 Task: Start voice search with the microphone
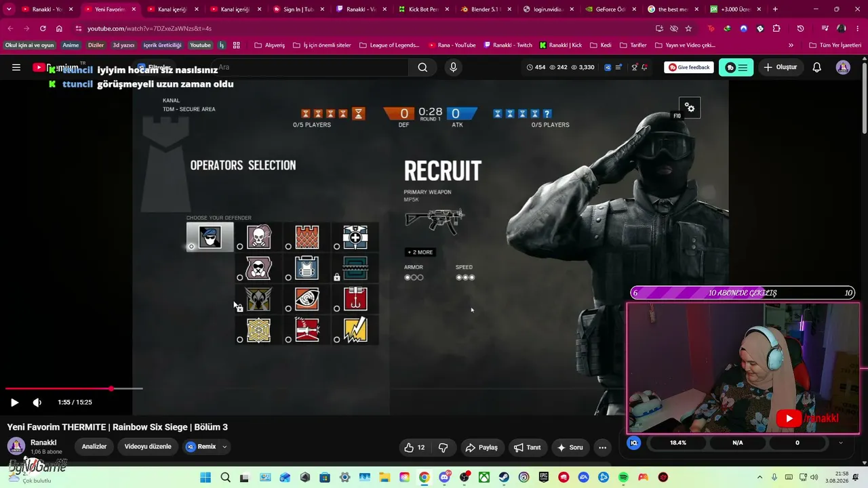454,67
